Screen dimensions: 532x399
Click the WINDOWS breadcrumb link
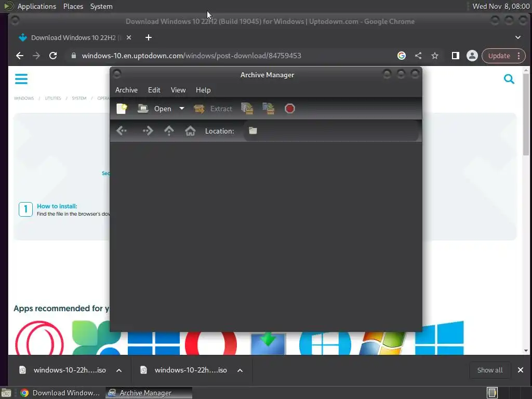click(x=24, y=98)
